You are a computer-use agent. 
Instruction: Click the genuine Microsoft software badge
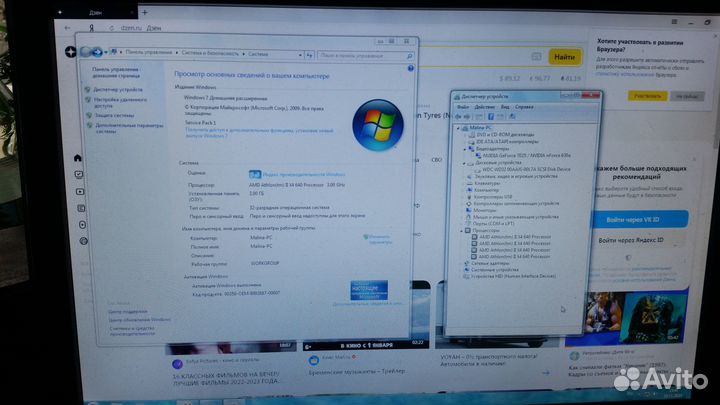click(369, 290)
